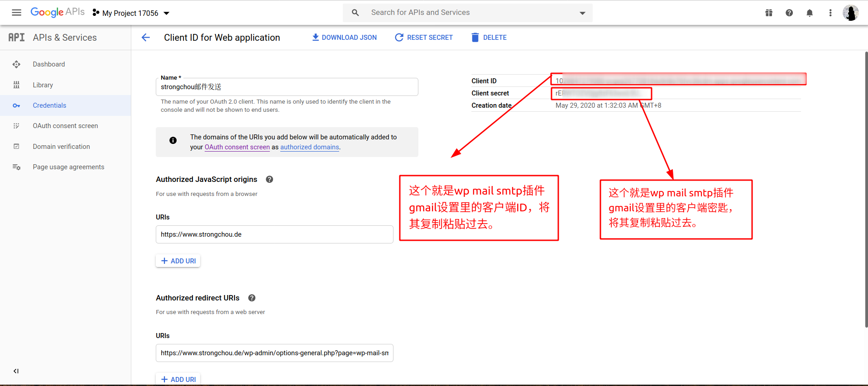Click the 'For use with requests from a web server' text

click(211, 312)
